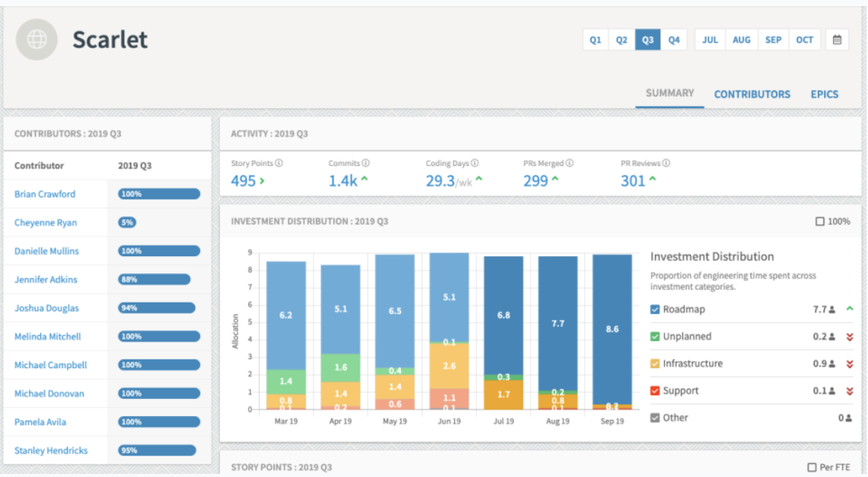Click the double chevron beside Infrastructure

click(x=849, y=363)
